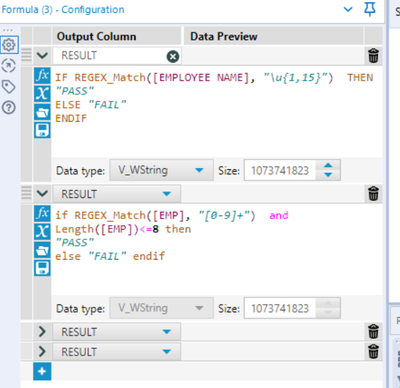
Task: Grab the second RESULT expression drag handle
Action: [26, 193]
